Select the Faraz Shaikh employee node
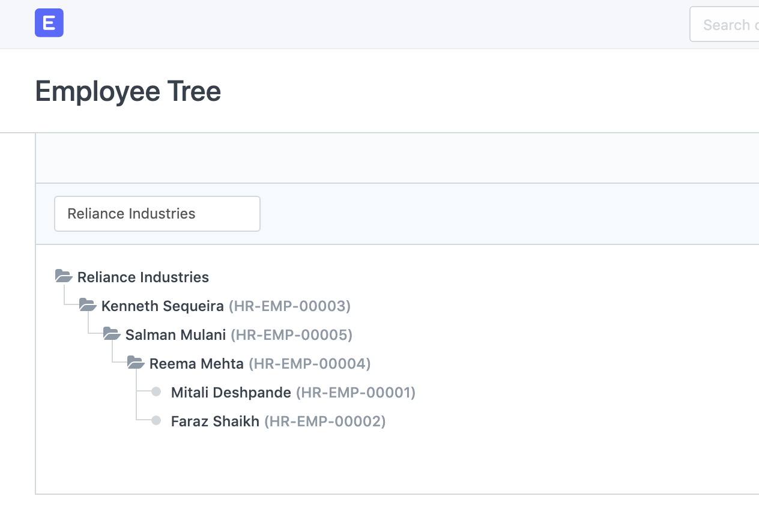The width and height of the screenshot is (759, 532). point(215,422)
